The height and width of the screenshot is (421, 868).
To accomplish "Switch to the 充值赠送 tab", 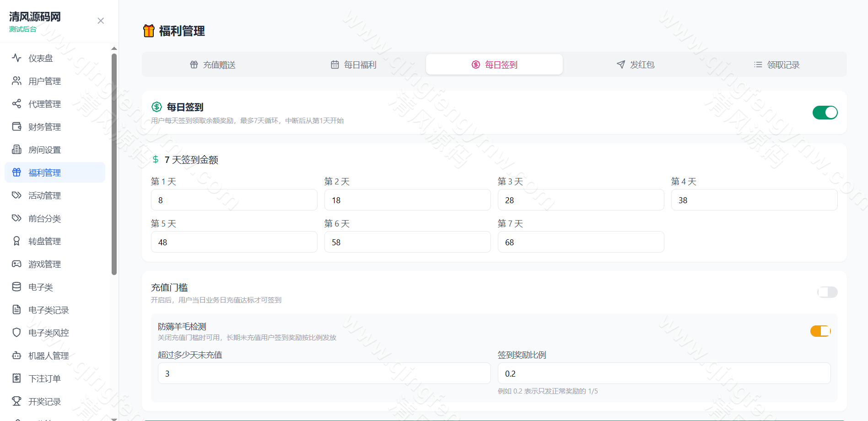I will 213,65.
